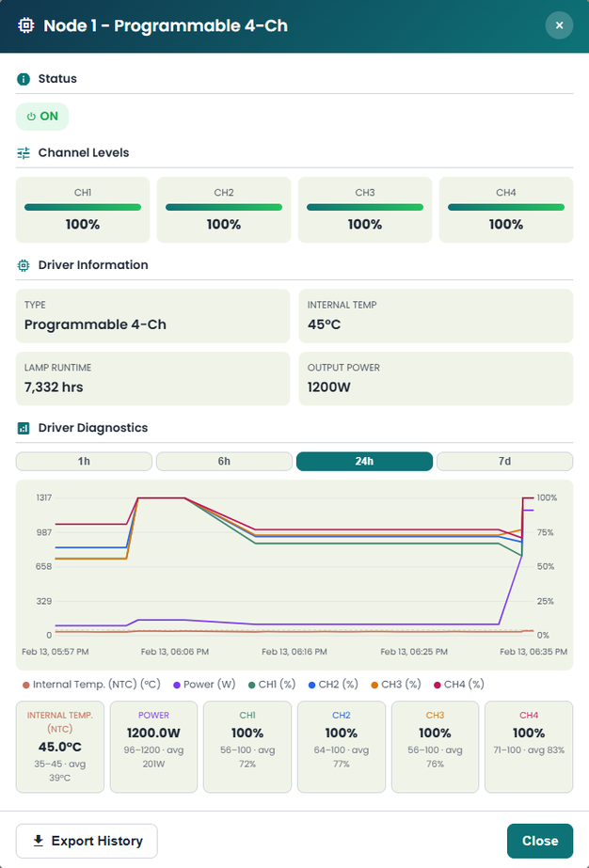Click the CH2 level progress bar
589x868 pixels.
click(224, 207)
